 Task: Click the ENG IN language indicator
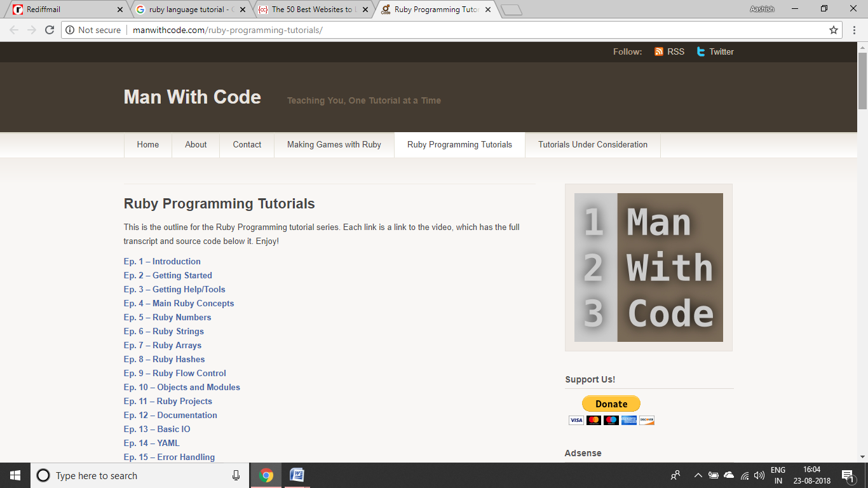(x=778, y=475)
